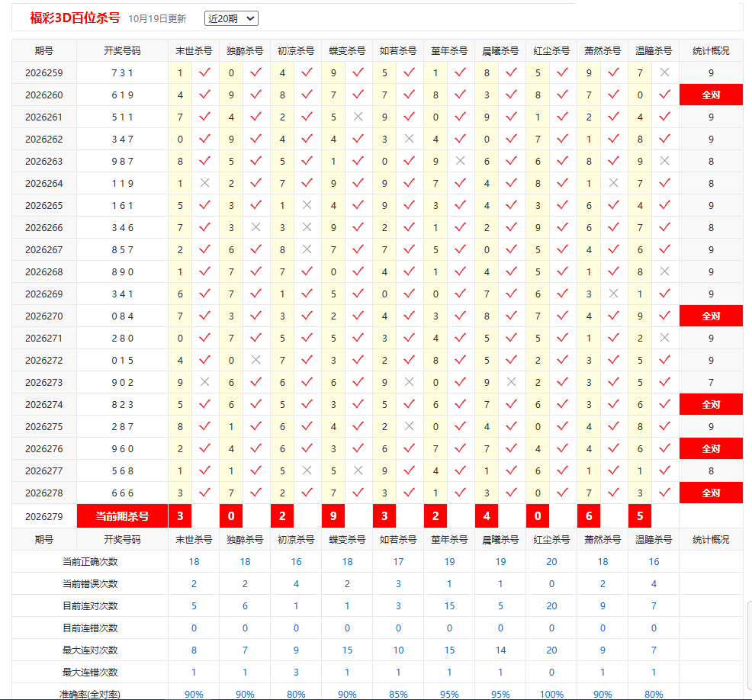Select the red 萧然杀号 number 6 in row 2026279
The image size is (752, 700).
click(589, 516)
